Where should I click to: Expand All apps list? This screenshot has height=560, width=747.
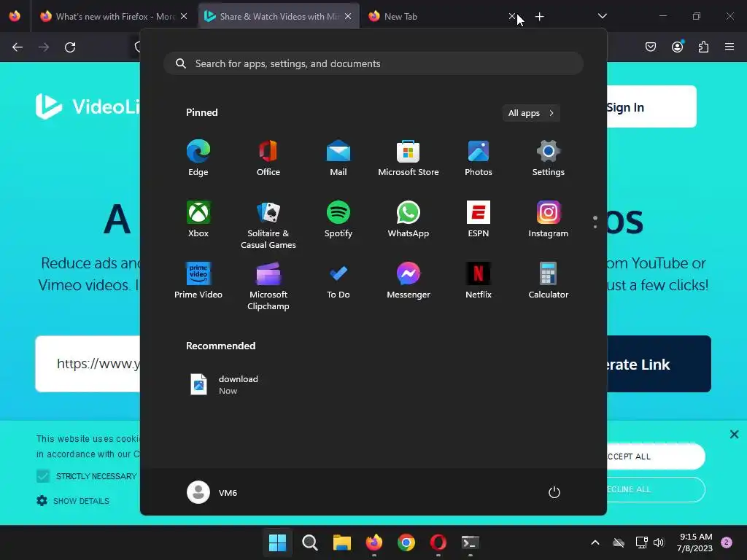531,113
